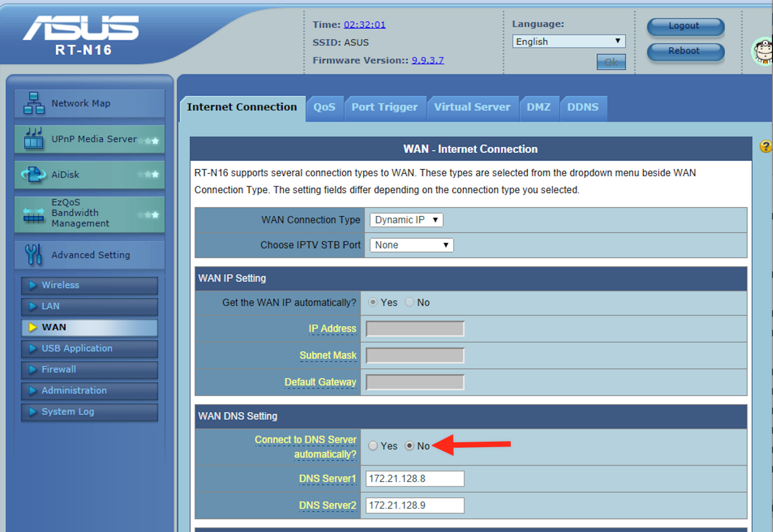Open the System Log menu

click(90, 412)
